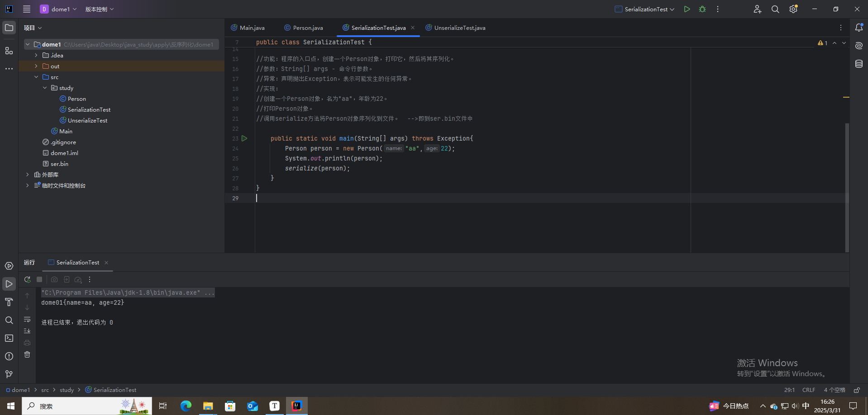Click study breadcrumb in navigation bar
The width and height of the screenshot is (868, 415).
[67, 390]
